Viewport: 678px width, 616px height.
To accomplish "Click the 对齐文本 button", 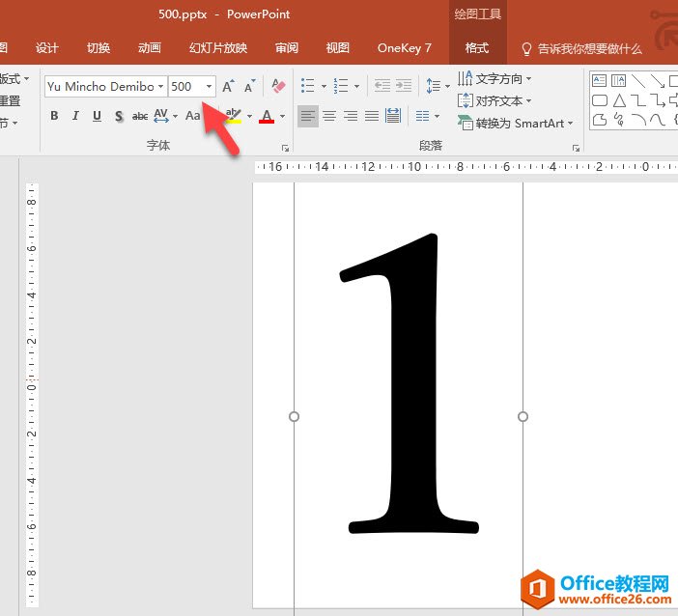I will pos(494,101).
